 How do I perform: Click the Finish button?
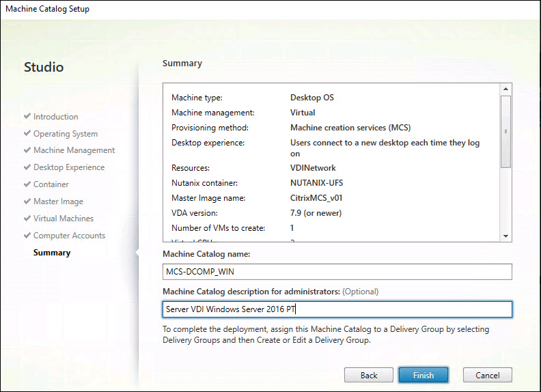tap(424, 375)
